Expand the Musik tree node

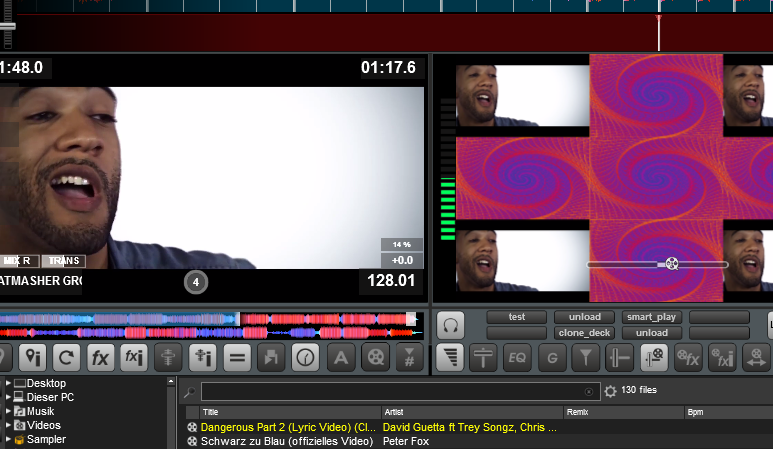(x=8, y=411)
